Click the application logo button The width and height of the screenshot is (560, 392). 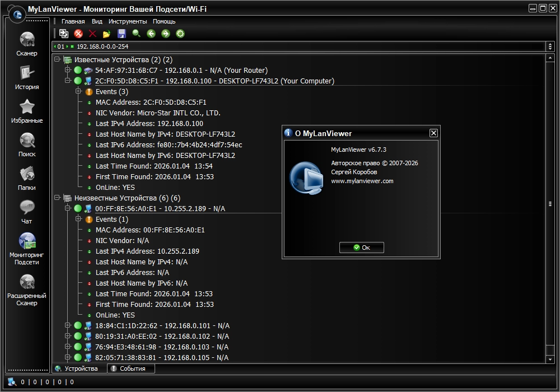coord(16,15)
